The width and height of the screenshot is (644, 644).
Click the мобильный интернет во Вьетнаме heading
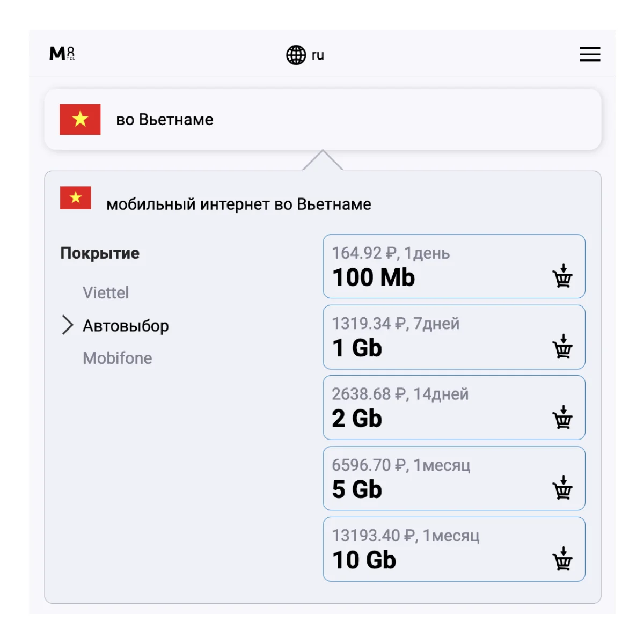click(239, 204)
